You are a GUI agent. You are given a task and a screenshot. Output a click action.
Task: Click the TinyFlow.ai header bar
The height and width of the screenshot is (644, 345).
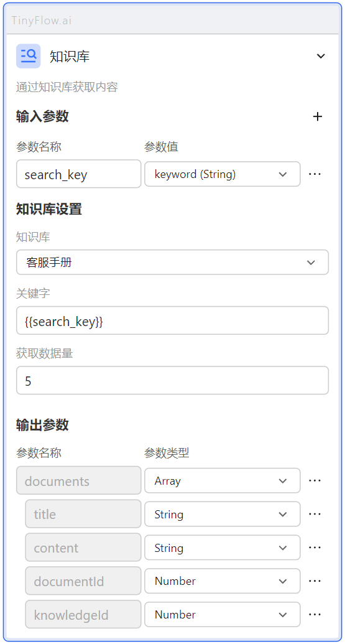point(172,20)
